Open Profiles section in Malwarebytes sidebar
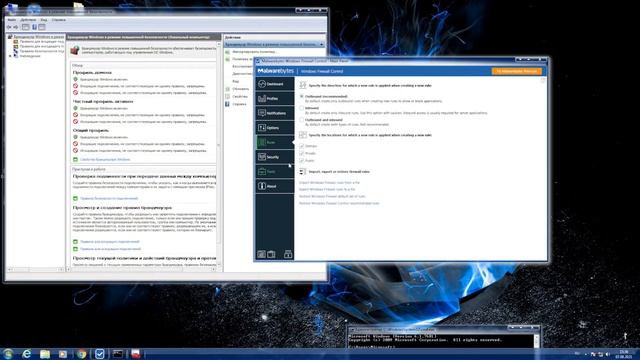Image resolution: width=640 pixels, height=360 pixels. tap(275, 98)
